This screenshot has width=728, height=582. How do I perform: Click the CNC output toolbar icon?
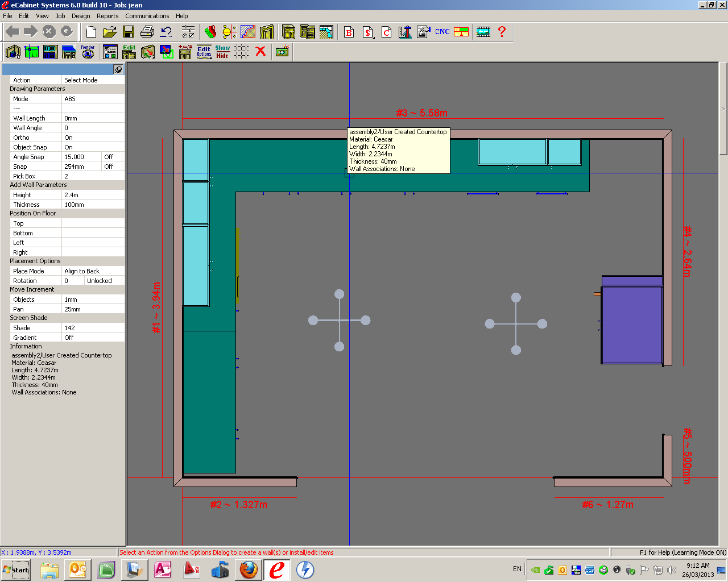[442, 32]
